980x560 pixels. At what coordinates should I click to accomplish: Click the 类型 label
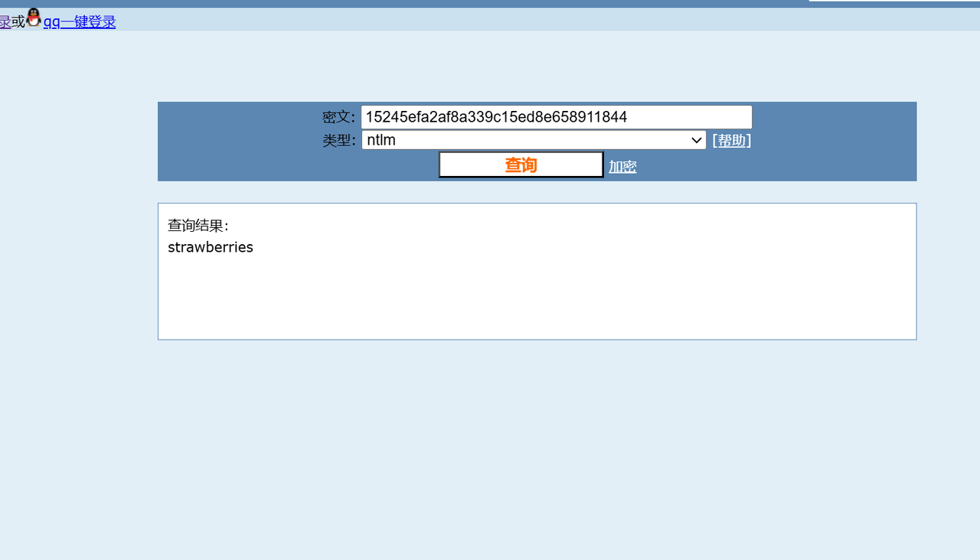[338, 141]
